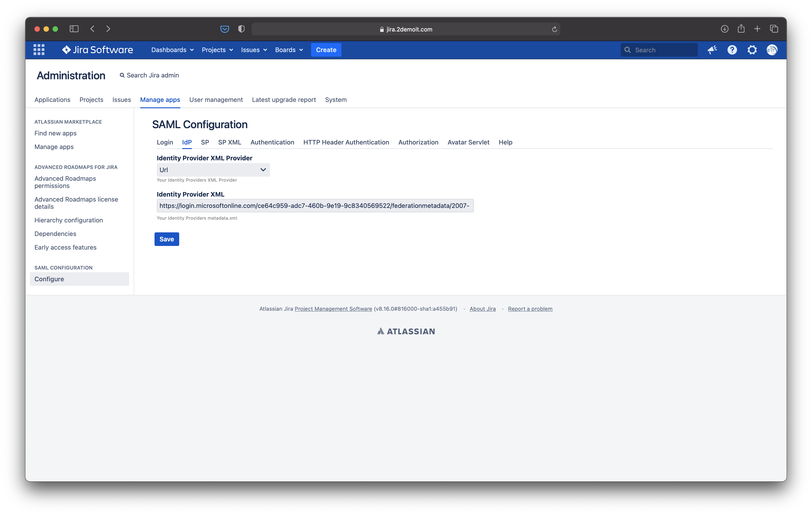The height and width of the screenshot is (515, 812).
Task: Show Safari downloads icon
Action: click(724, 29)
